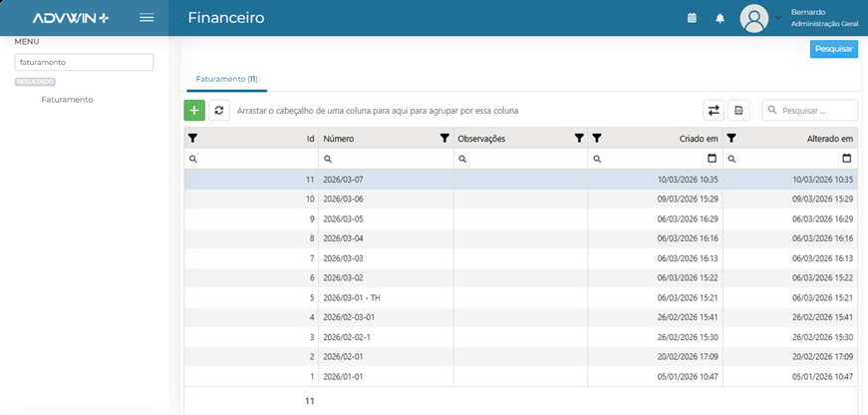Click search-operator magnifier in Número filter row

pyautogui.click(x=328, y=159)
